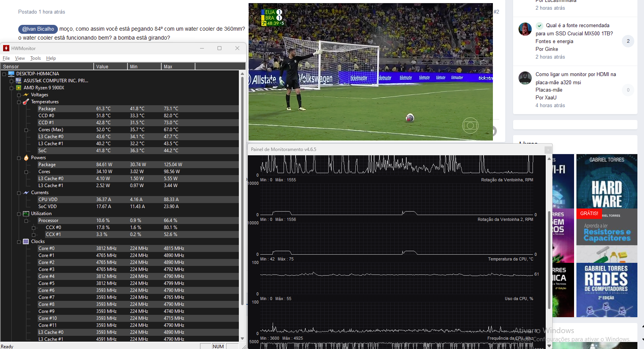Select the Package temperature row
The height and width of the screenshot is (349, 644).
pos(138,109)
